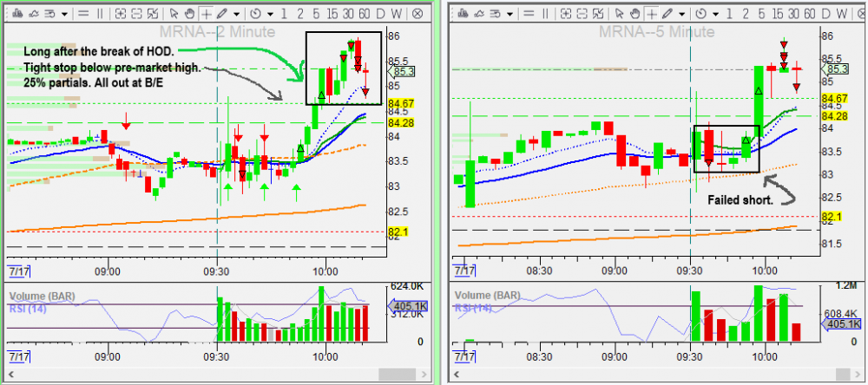Open the pencil tool dropdown in left chart

pos(235,14)
